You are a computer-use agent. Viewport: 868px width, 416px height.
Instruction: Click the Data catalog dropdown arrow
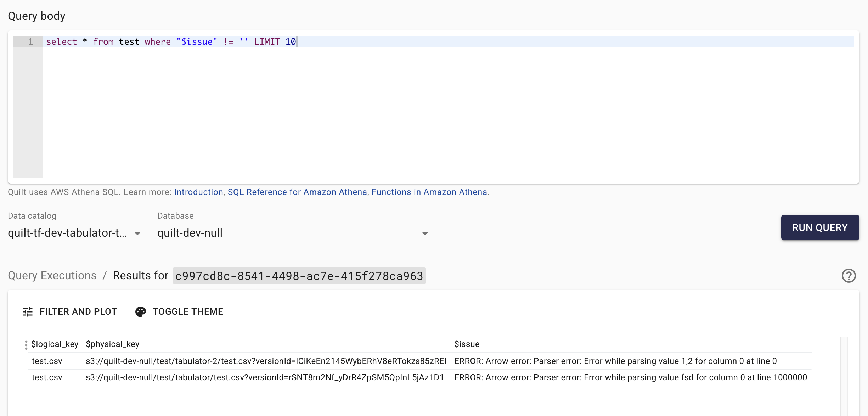tap(137, 233)
